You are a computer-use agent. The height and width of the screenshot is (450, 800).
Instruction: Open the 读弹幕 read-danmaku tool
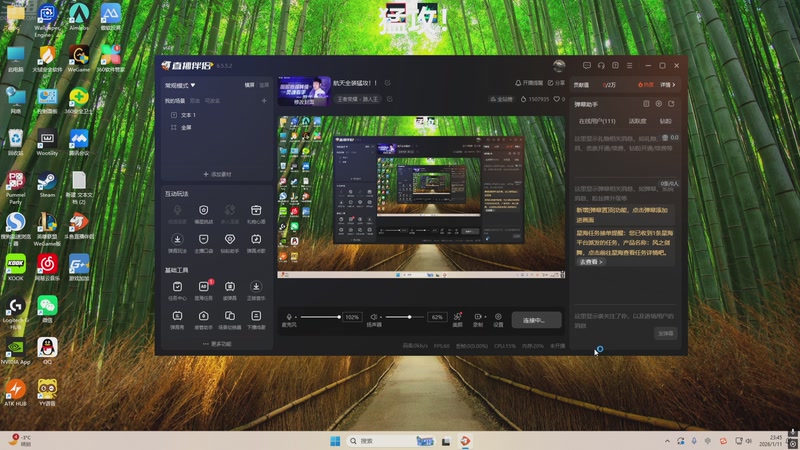pyautogui.click(x=230, y=290)
